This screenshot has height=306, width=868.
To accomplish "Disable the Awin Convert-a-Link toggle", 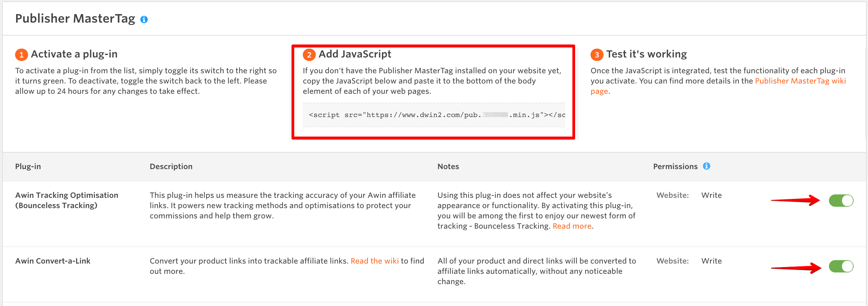I will point(841,266).
